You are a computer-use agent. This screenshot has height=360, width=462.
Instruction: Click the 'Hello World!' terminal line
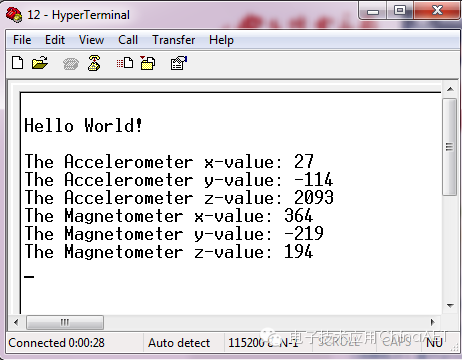(x=83, y=126)
